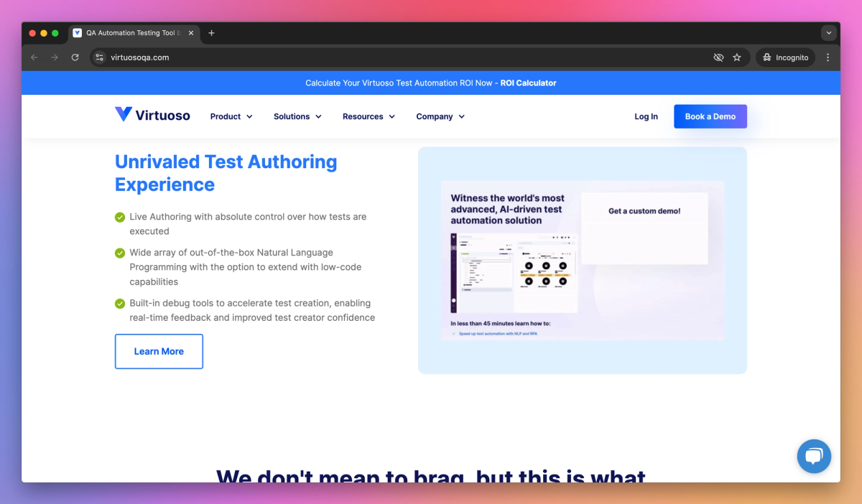Image resolution: width=862 pixels, height=504 pixels.
Task: Open the Incognito indicator
Action: tap(785, 57)
